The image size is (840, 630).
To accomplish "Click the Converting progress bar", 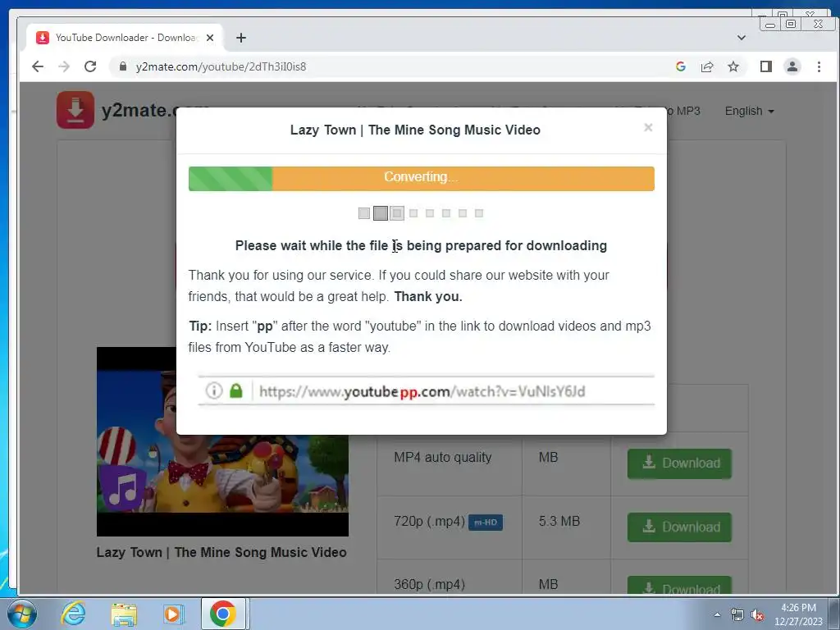I will [421, 178].
